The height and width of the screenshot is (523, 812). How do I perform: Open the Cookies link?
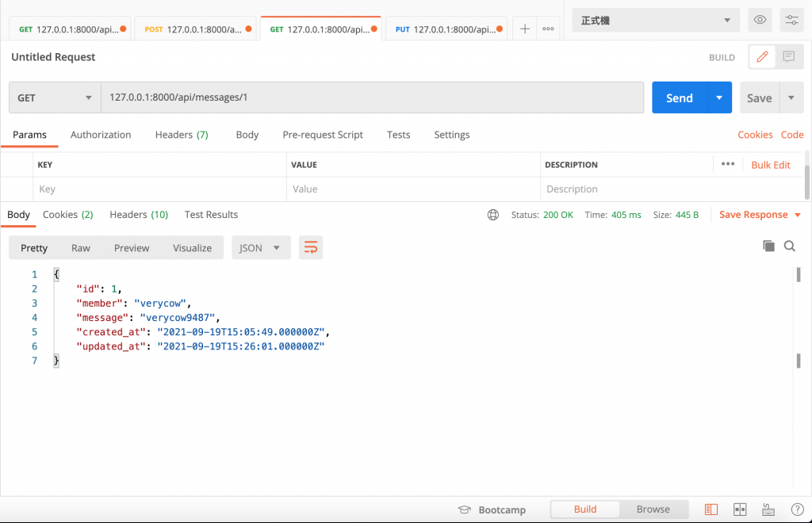pos(755,135)
